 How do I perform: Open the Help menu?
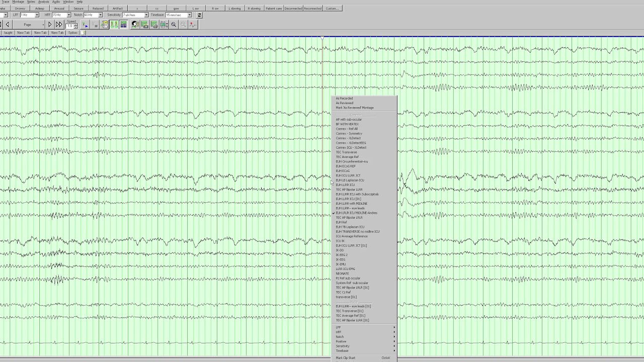coord(79,2)
